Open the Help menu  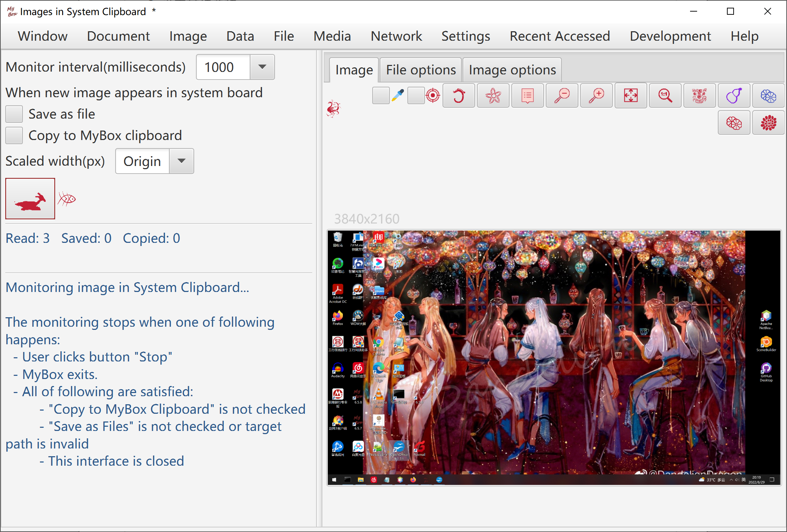point(745,36)
